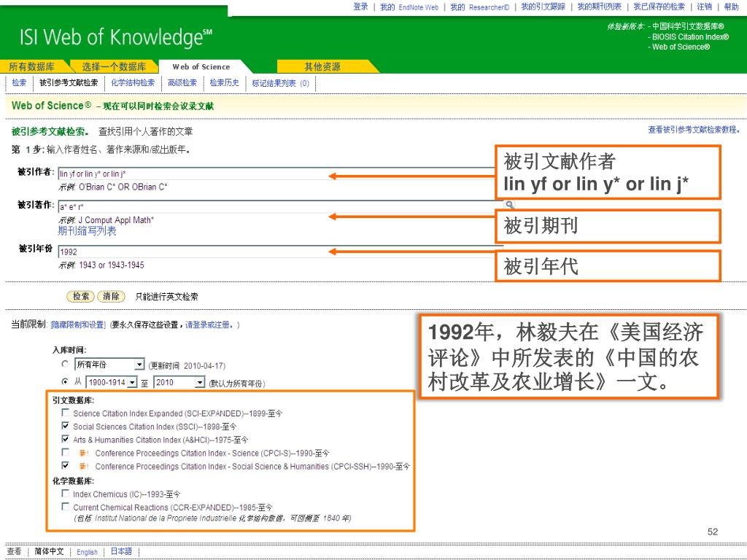Click 帮助 help link

tap(731, 7)
